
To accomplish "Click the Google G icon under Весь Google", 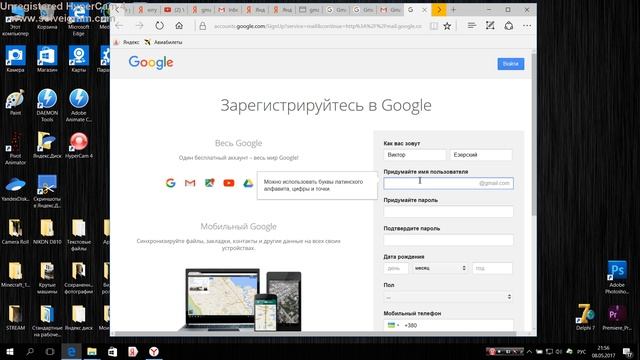I will [x=171, y=183].
